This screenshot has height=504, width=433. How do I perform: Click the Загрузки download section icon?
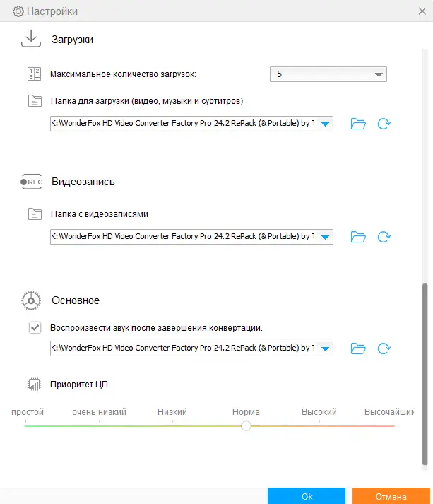click(x=32, y=39)
